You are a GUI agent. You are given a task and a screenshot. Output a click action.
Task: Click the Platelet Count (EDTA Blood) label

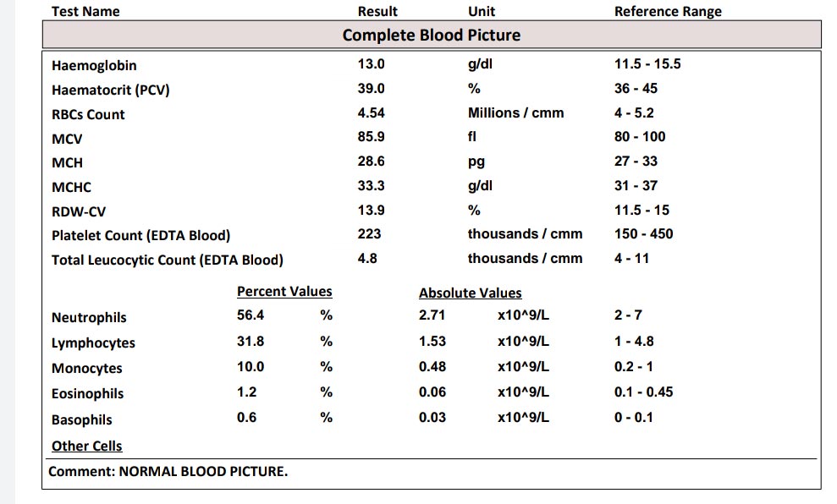tap(141, 236)
